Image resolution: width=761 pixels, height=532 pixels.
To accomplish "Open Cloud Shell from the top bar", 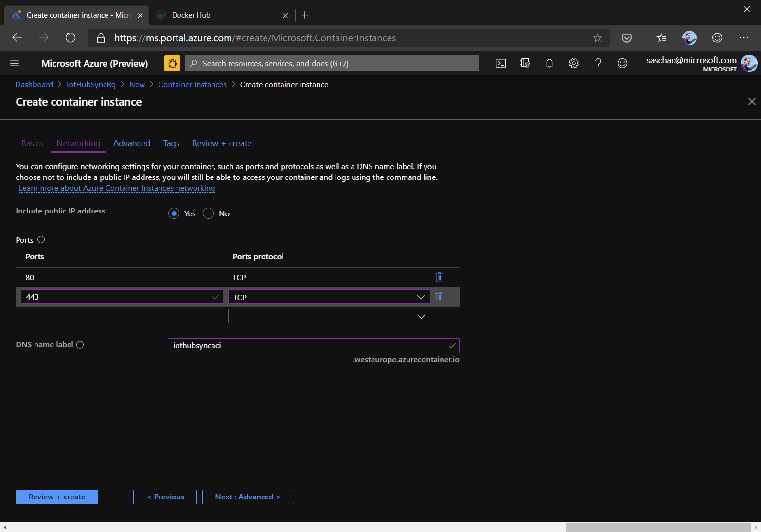I will (501, 63).
